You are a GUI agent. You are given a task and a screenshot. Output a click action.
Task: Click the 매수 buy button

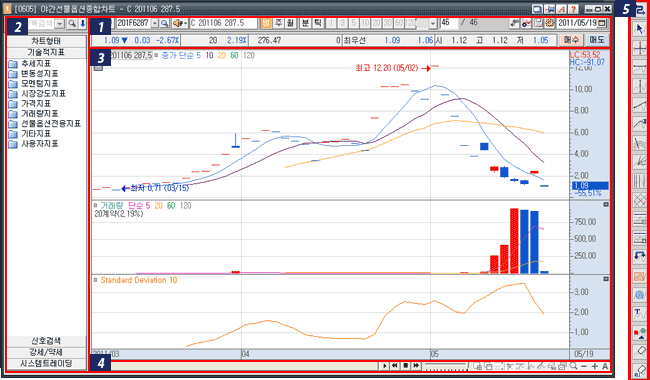572,40
